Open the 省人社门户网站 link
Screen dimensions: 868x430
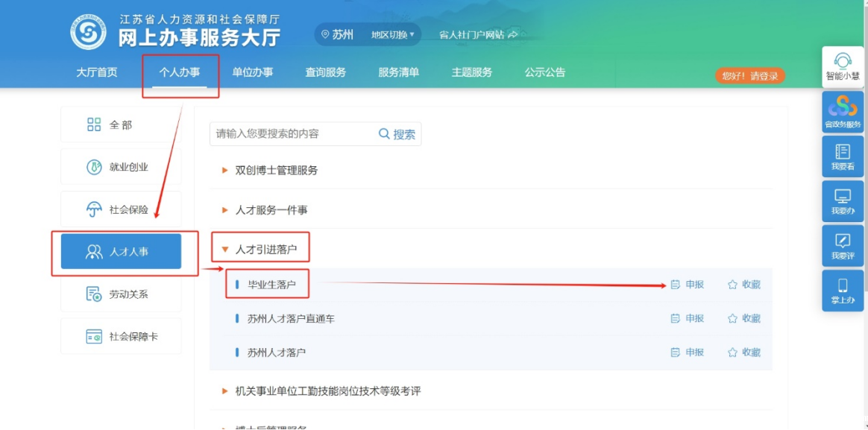[477, 35]
